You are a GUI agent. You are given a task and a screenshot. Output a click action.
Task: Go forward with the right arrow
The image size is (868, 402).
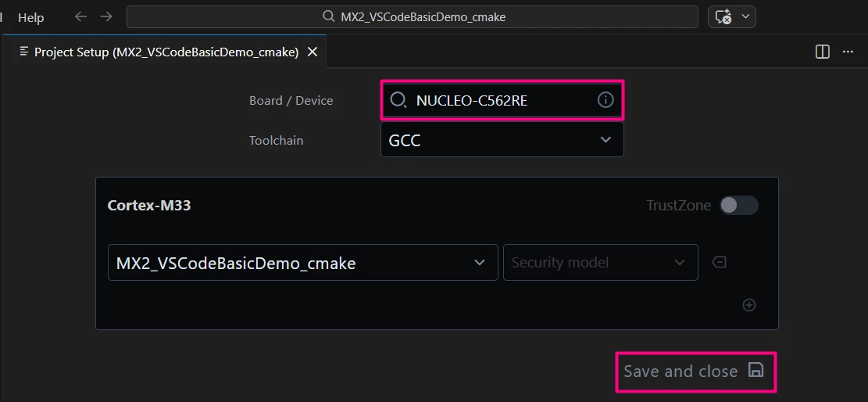click(x=106, y=16)
